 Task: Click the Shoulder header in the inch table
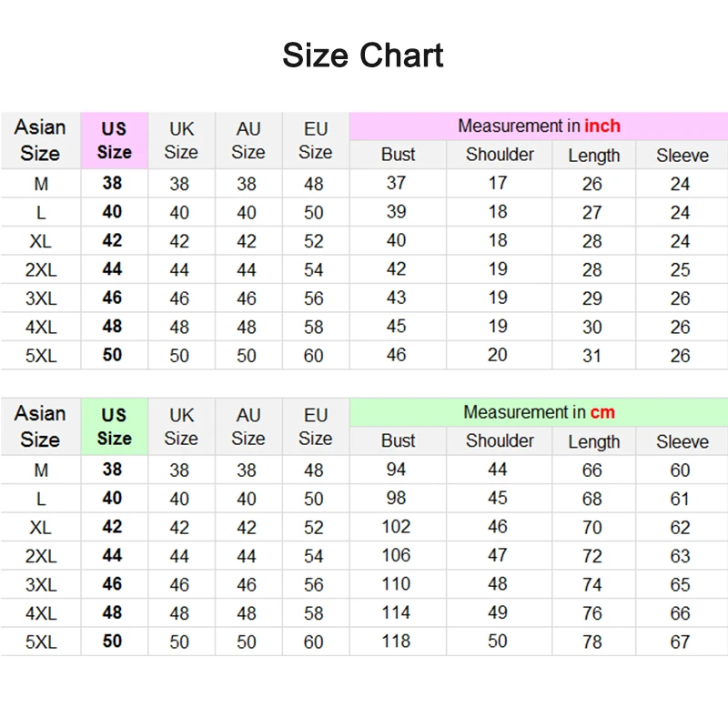500,155
